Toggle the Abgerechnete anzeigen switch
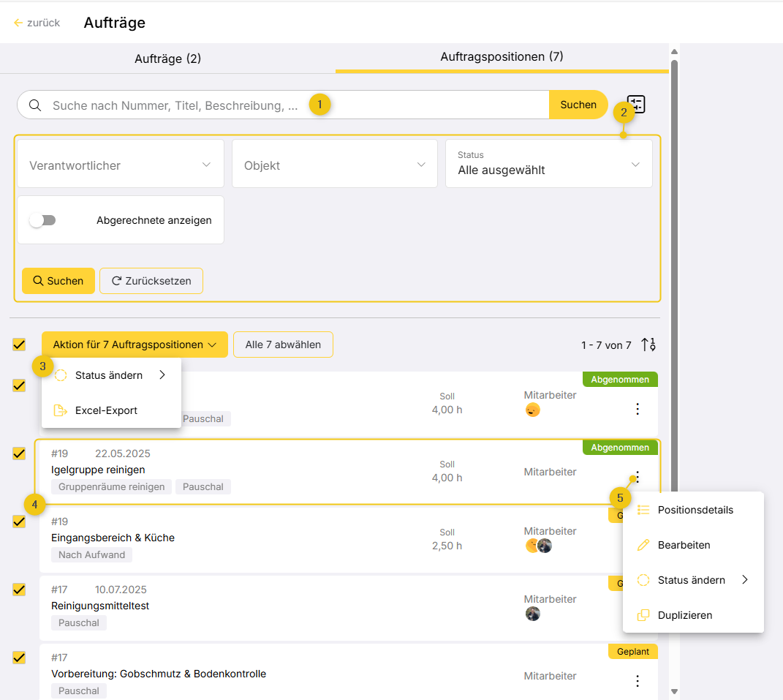783x700 pixels. coord(43,220)
